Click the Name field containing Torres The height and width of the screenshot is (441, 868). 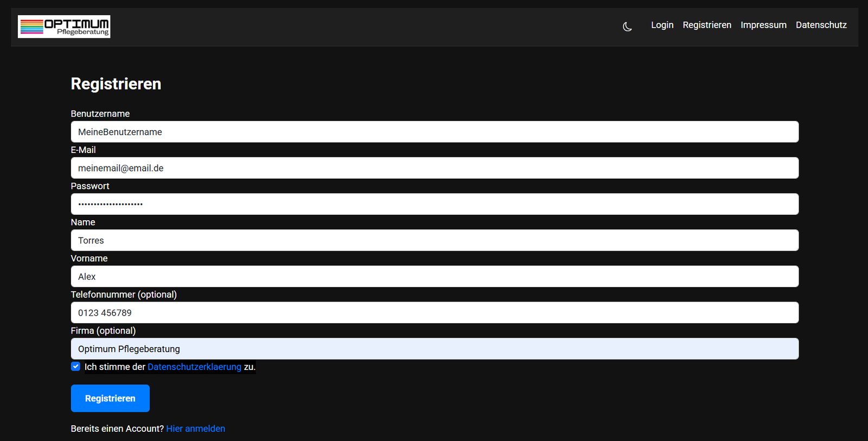click(434, 240)
